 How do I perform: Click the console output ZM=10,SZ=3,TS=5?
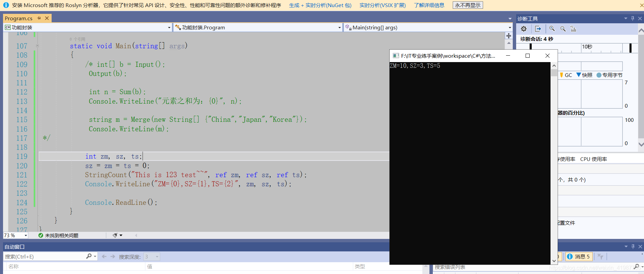tap(415, 66)
